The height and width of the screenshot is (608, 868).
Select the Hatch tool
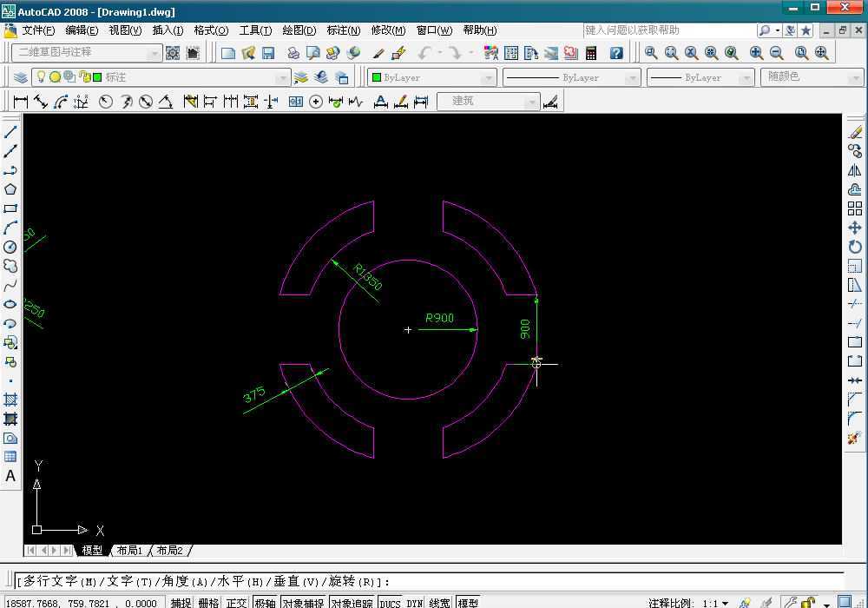point(10,400)
